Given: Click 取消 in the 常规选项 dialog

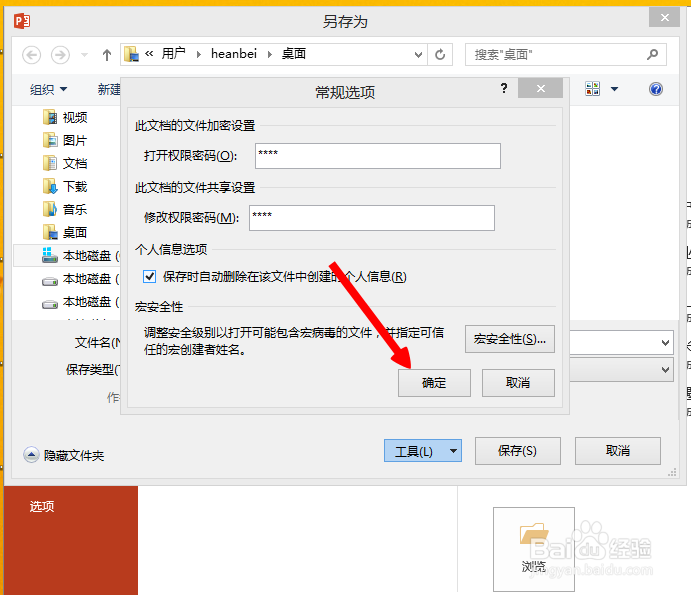Looking at the screenshot, I should [518, 383].
